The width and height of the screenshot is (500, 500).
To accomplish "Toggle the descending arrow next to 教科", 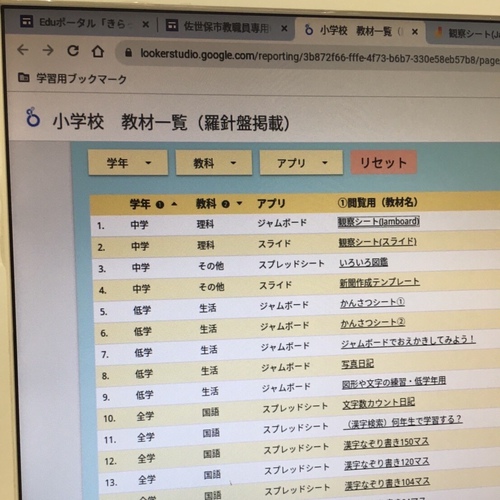I will click(x=239, y=203).
